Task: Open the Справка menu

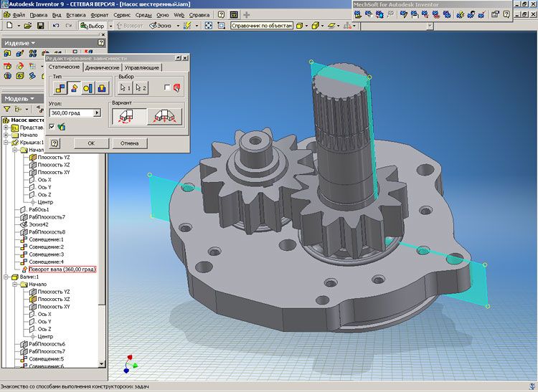Action: 199,15
